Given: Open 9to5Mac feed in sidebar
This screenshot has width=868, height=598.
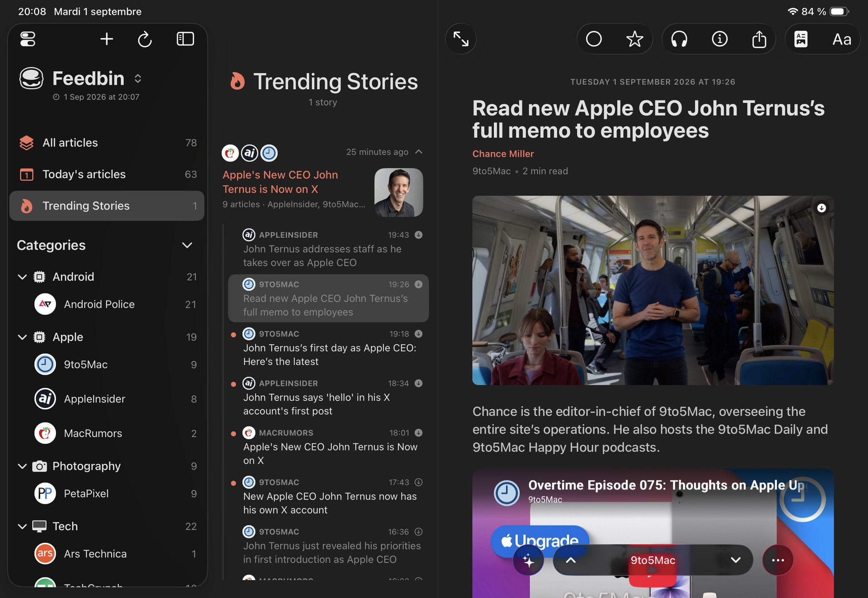Looking at the screenshot, I should pos(107,364).
